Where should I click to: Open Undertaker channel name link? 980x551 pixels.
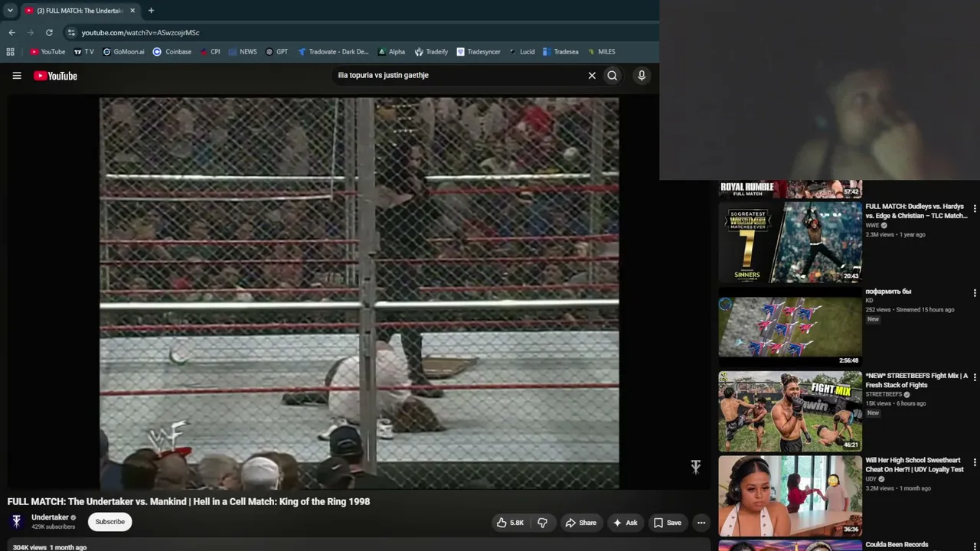50,517
